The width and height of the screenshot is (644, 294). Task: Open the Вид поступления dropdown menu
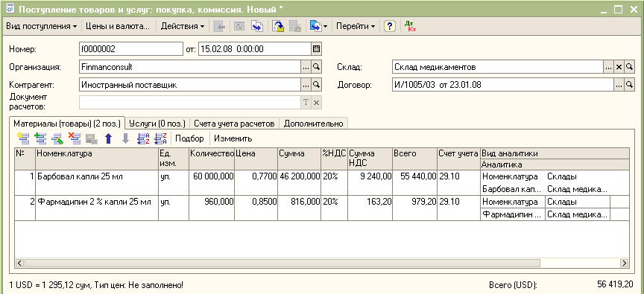pos(42,26)
